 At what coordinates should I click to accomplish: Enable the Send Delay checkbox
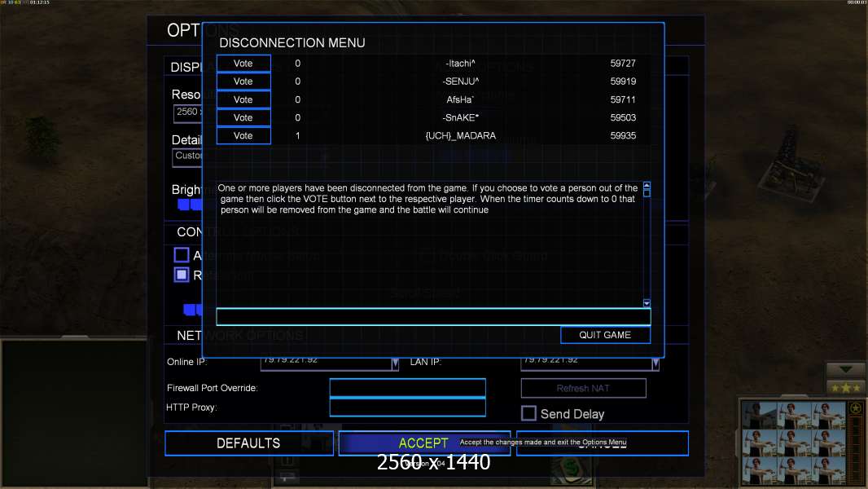coord(528,413)
